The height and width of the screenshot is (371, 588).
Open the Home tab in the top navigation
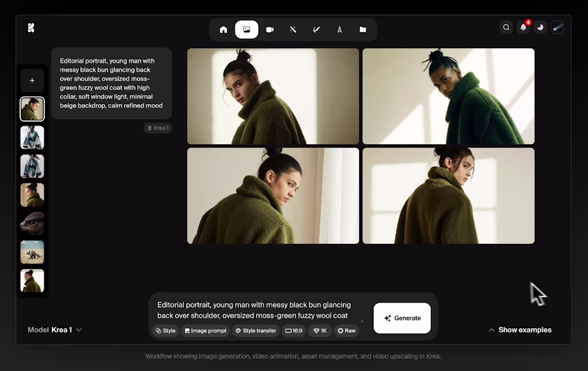tap(223, 29)
